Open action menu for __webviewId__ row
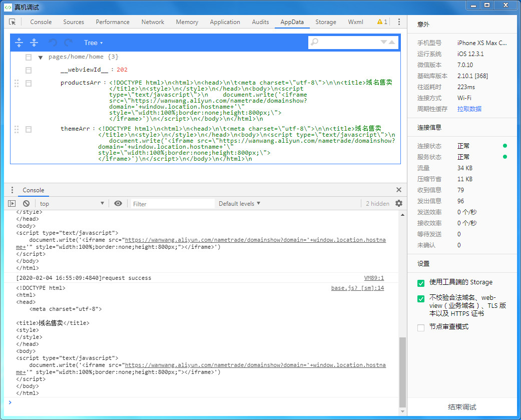Viewport: 521px width, 420px height. [29, 70]
